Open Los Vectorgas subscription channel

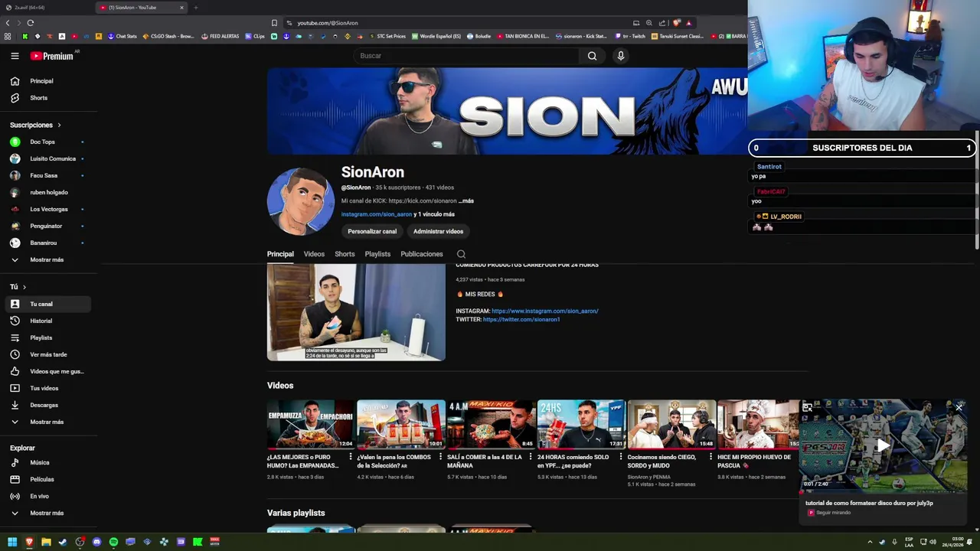click(48, 209)
